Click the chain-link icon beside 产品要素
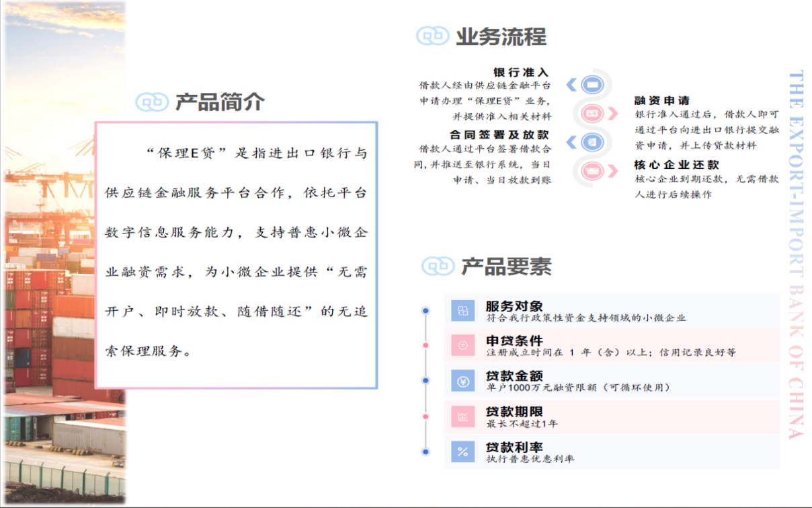This screenshot has width=812, height=508. click(x=438, y=266)
